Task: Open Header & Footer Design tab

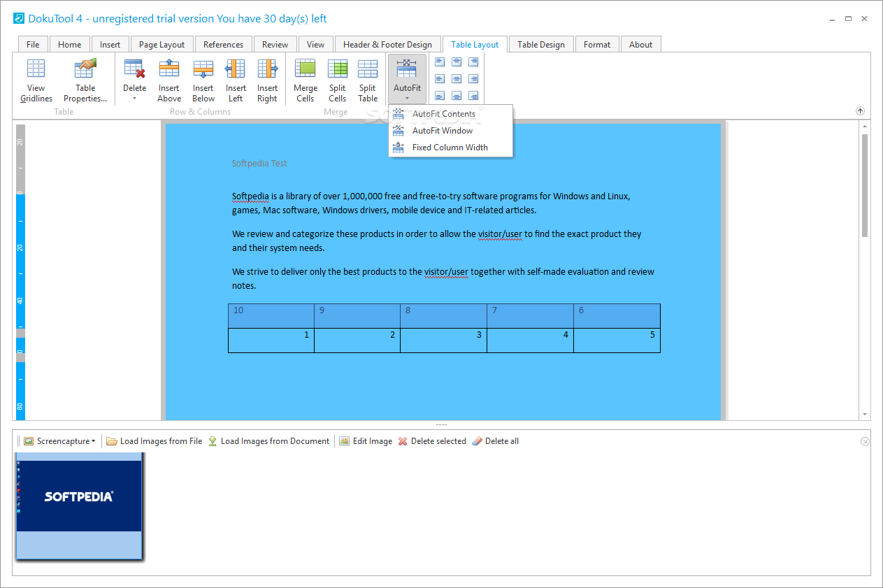Action: coord(387,44)
